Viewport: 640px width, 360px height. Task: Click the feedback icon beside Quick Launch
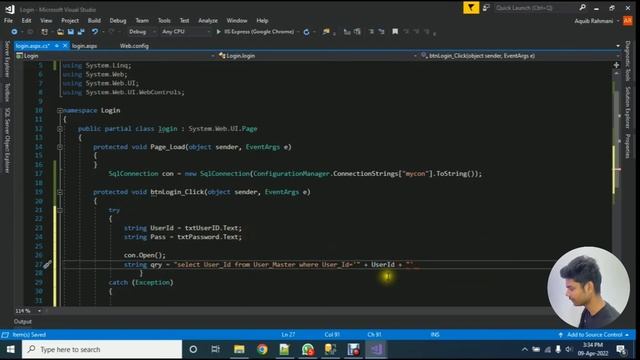(486, 8)
